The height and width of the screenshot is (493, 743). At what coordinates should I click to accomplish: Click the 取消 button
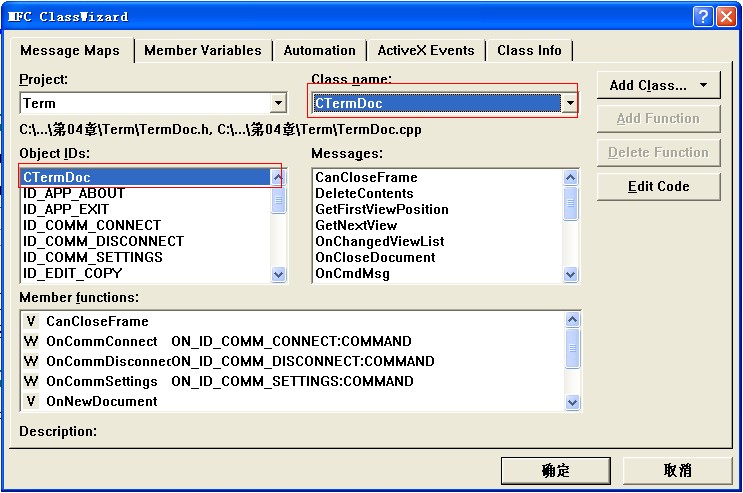point(678,470)
